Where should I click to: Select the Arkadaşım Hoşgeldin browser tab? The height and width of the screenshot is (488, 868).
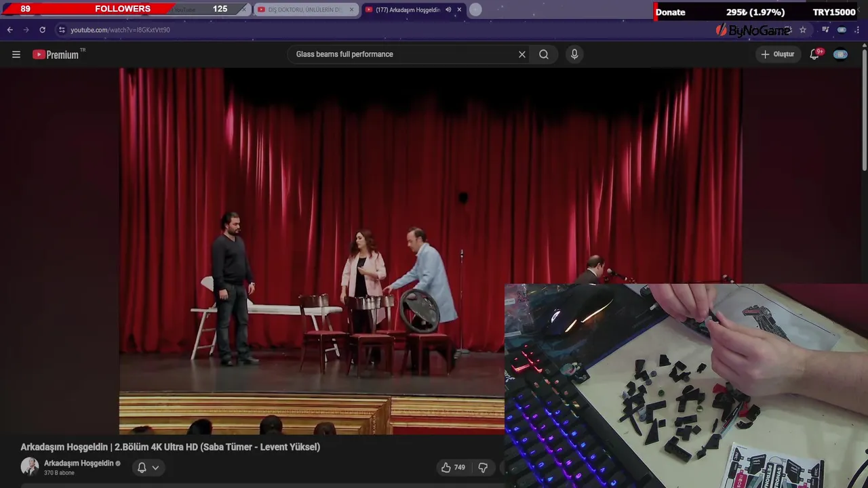pos(407,9)
